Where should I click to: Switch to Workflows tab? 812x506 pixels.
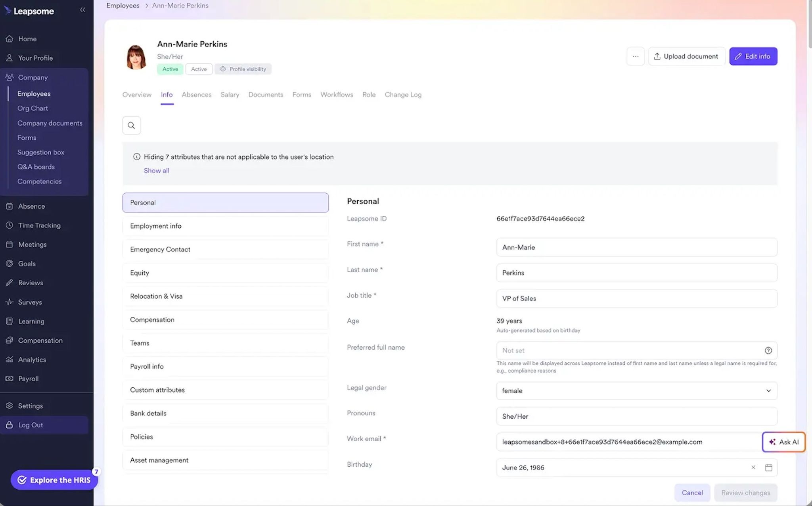[x=337, y=95]
